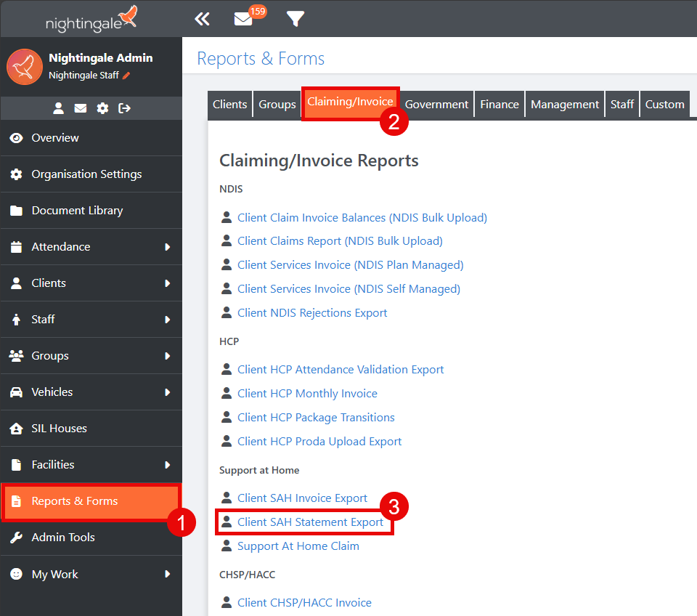Switch to the Groups tab

(x=277, y=105)
